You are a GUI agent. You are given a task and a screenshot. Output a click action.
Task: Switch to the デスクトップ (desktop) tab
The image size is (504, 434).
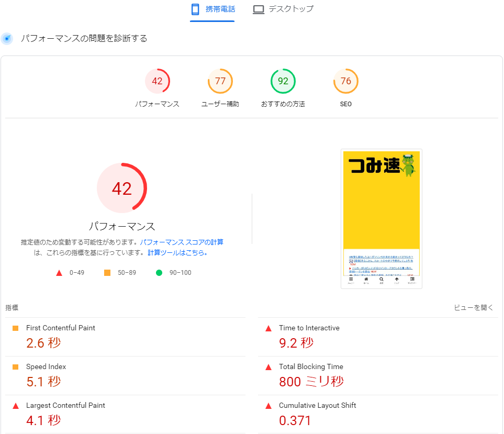(x=283, y=9)
